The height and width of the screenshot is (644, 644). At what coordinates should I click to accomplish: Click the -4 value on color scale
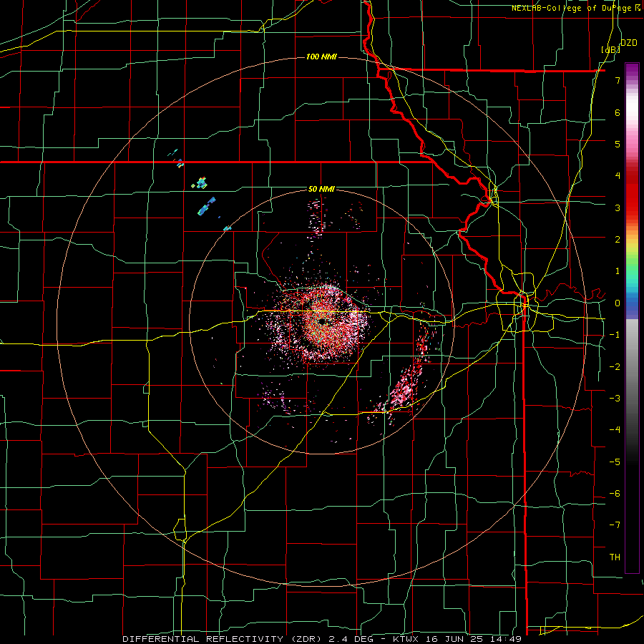[615, 430]
